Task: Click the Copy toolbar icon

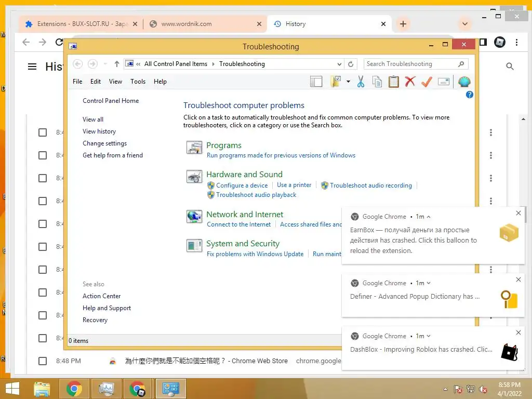Action: pos(377,82)
